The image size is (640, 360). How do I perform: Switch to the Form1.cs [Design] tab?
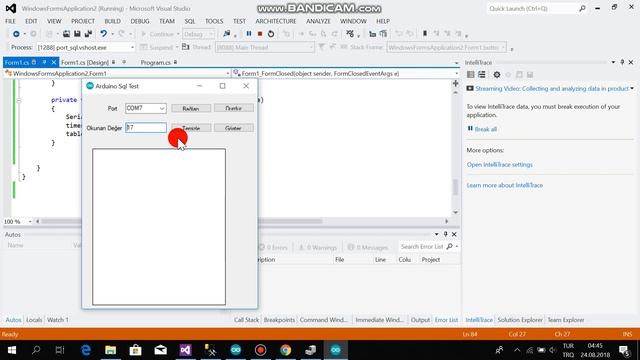point(85,62)
